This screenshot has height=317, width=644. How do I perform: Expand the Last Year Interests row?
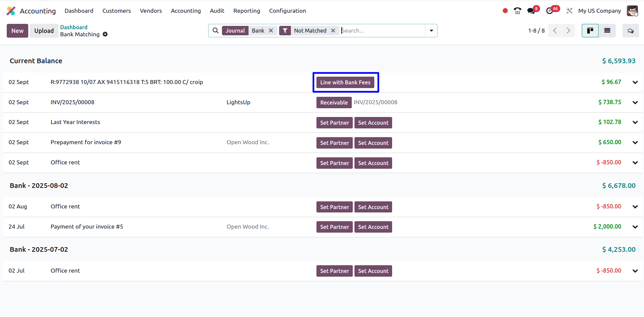635,122
